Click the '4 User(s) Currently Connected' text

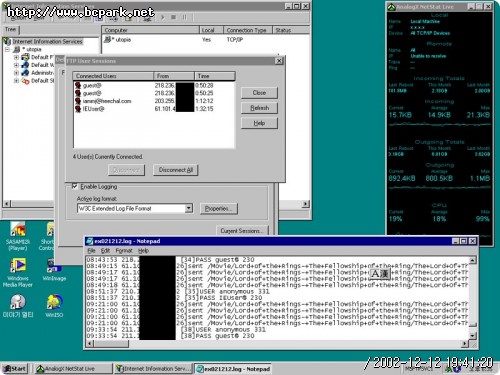tap(108, 157)
